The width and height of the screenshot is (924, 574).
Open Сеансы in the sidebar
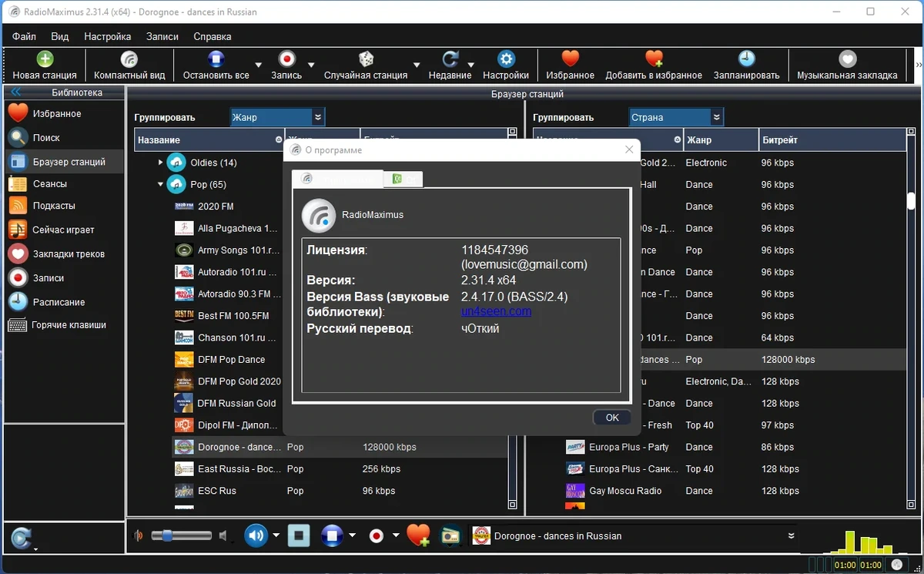(x=64, y=183)
